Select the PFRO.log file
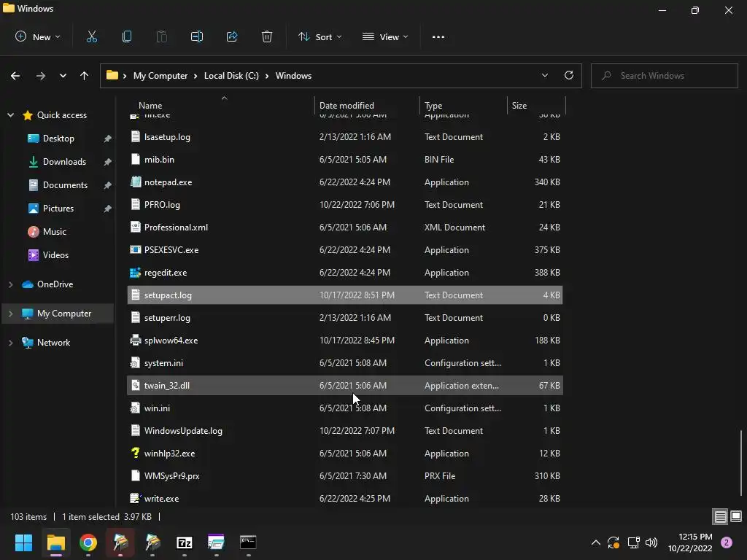The image size is (747, 560). tap(345, 205)
